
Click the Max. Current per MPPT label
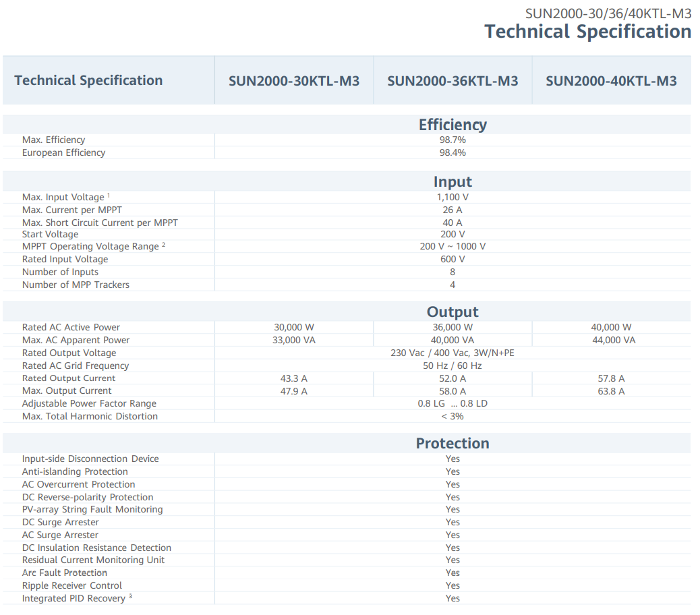tap(72, 210)
